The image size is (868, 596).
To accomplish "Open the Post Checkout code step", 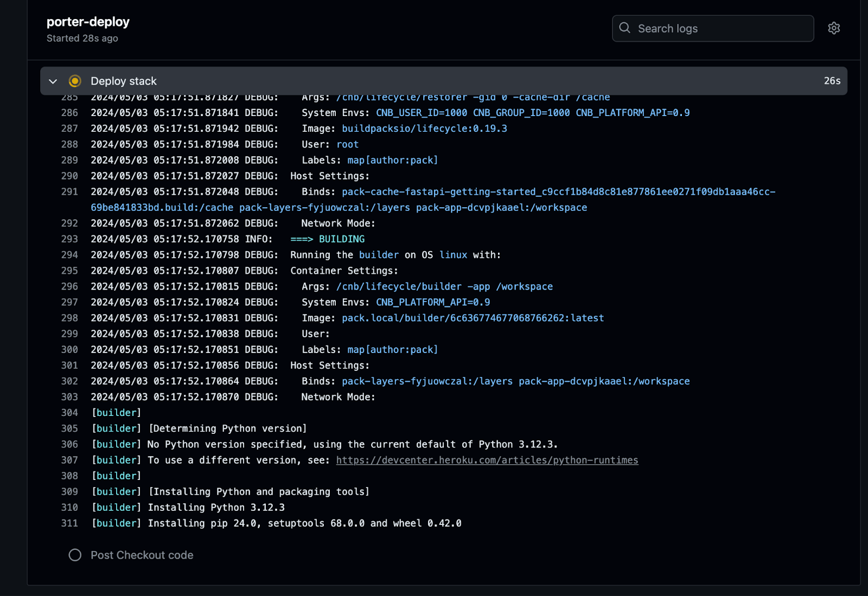I will click(x=142, y=555).
